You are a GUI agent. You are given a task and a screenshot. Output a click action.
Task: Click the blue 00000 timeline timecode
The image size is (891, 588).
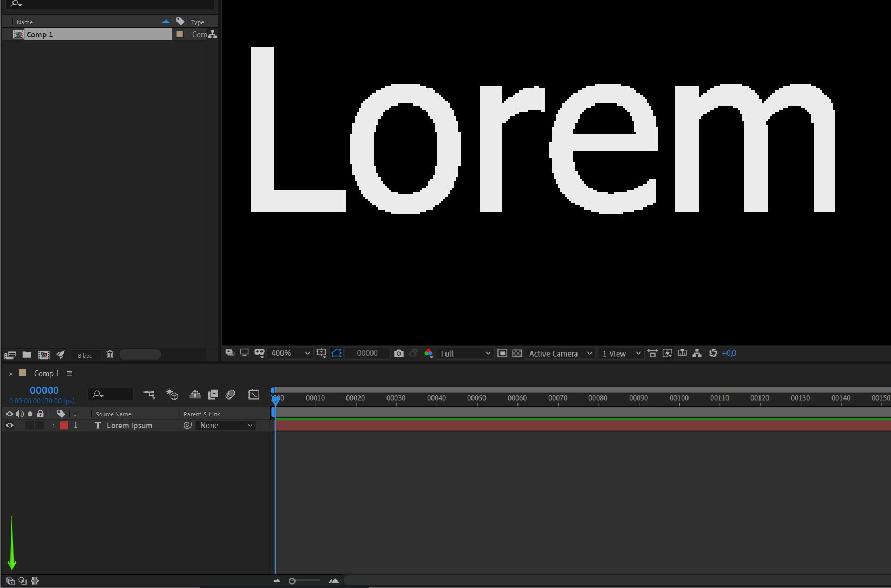[44, 390]
